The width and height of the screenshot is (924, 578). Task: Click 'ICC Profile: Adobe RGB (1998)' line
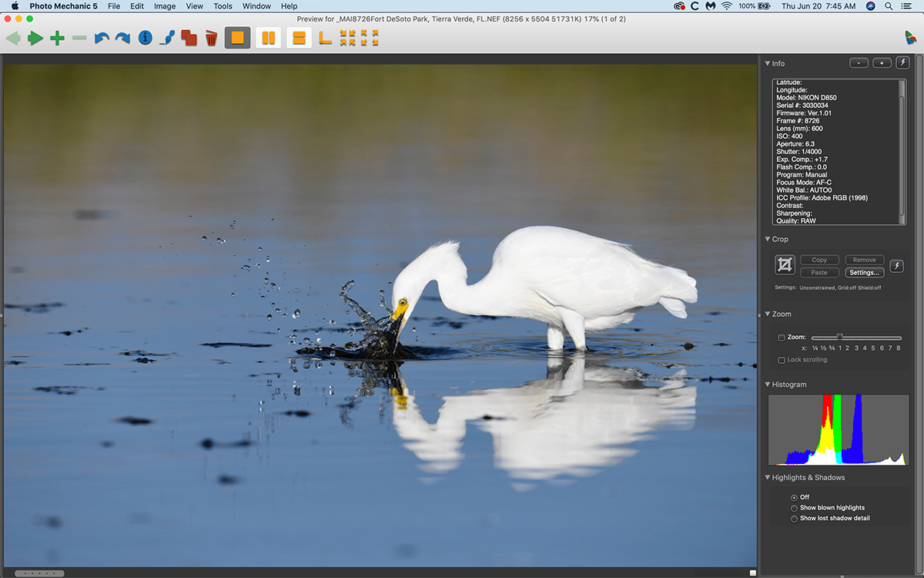822,198
